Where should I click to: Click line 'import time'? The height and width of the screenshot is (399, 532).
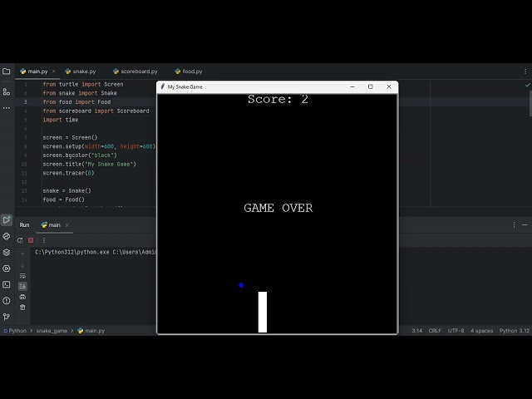pos(61,120)
